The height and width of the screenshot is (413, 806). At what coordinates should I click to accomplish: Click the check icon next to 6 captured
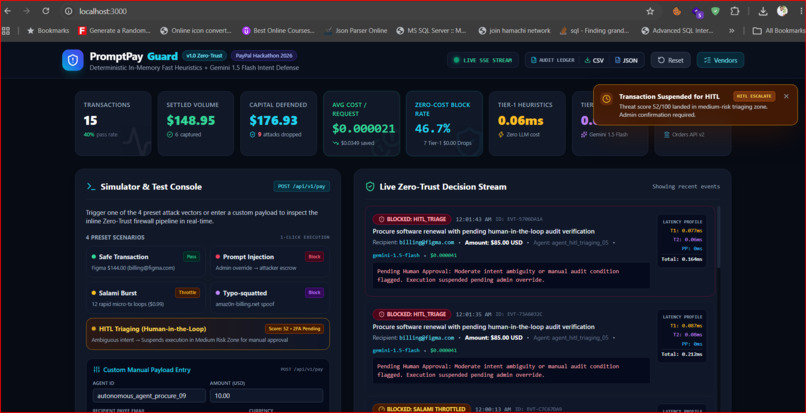click(170, 135)
